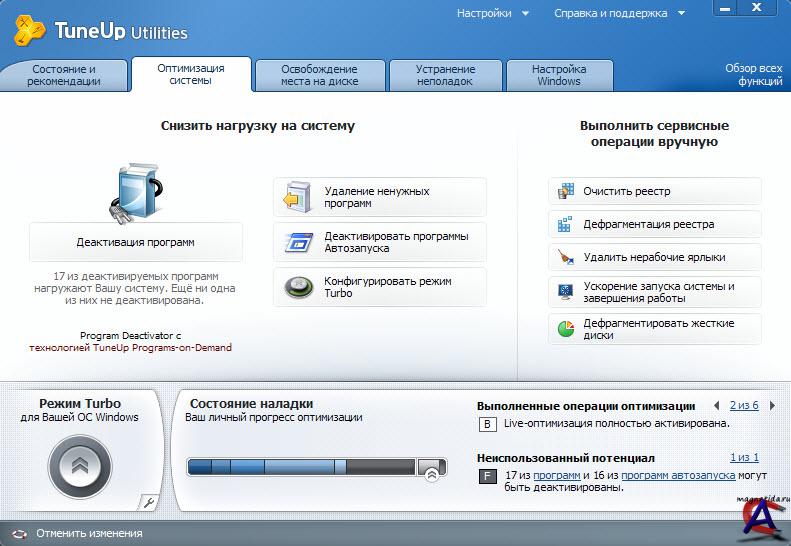Expand the Справка и поддержка dropdown menu
This screenshot has width=791, height=546.
tap(619, 13)
